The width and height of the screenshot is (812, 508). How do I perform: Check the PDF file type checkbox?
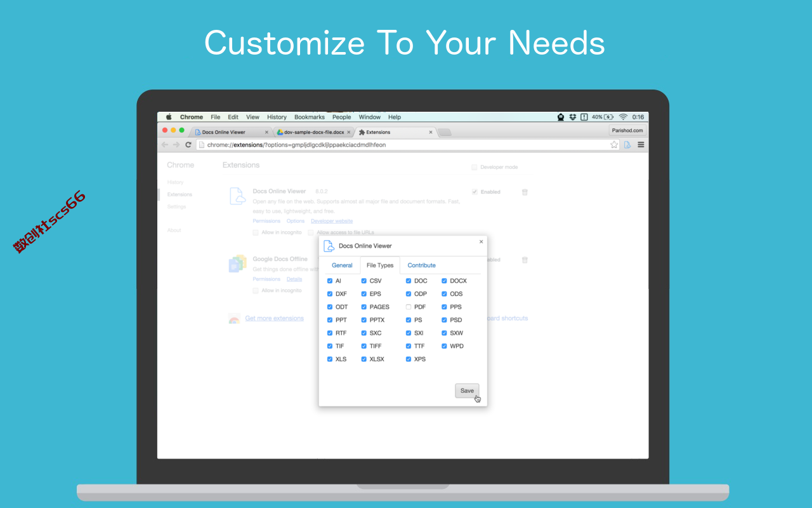coord(409,307)
